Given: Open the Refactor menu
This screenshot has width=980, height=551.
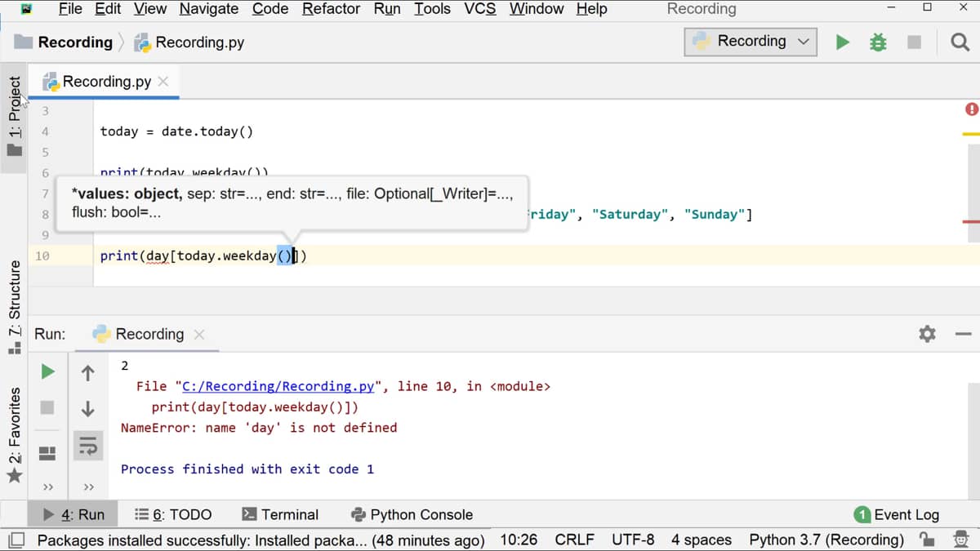Looking at the screenshot, I should [331, 9].
